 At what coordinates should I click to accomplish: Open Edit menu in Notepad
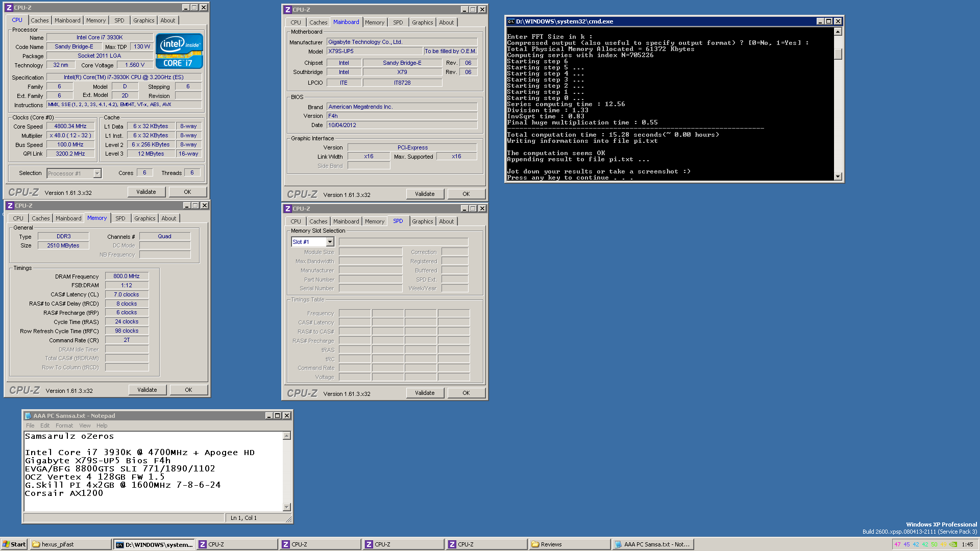(45, 425)
